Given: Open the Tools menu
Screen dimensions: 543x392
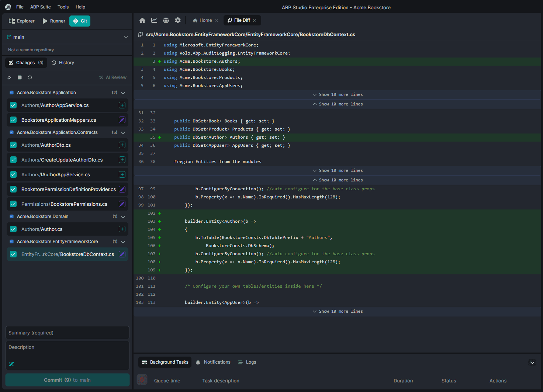Looking at the screenshot, I should tap(63, 7).
